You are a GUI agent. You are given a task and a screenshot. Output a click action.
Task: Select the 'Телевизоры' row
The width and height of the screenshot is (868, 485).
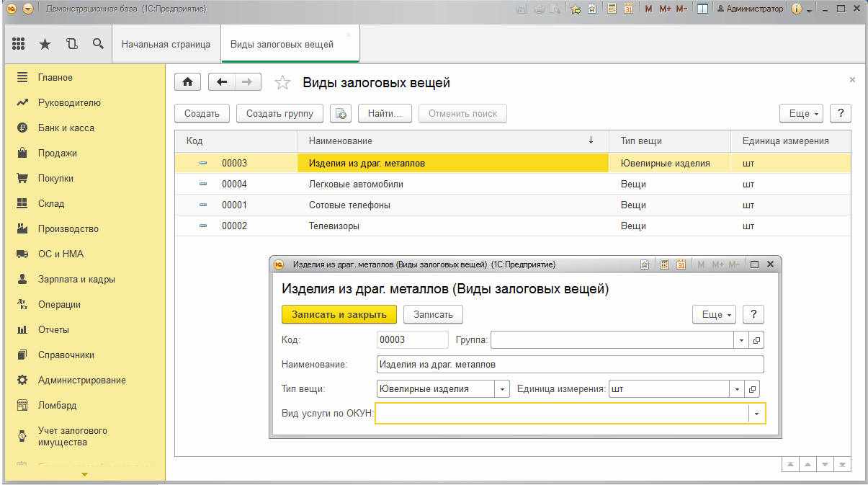click(x=512, y=226)
